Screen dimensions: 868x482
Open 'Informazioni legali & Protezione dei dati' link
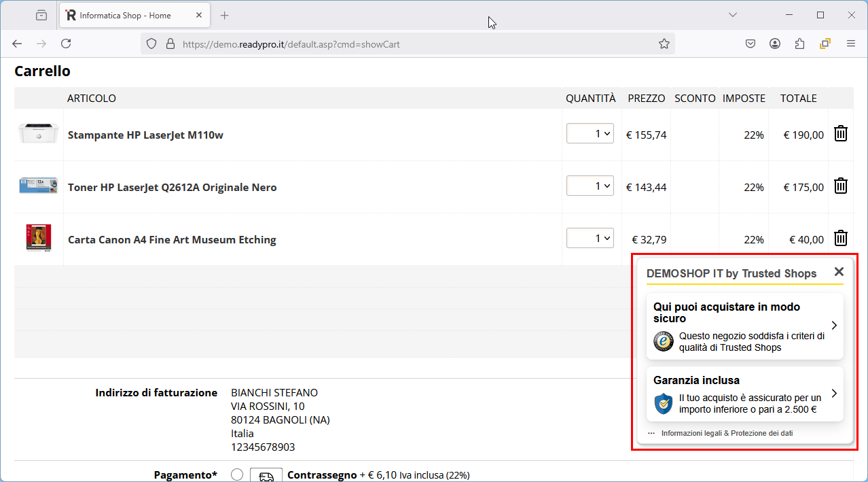click(x=727, y=433)
